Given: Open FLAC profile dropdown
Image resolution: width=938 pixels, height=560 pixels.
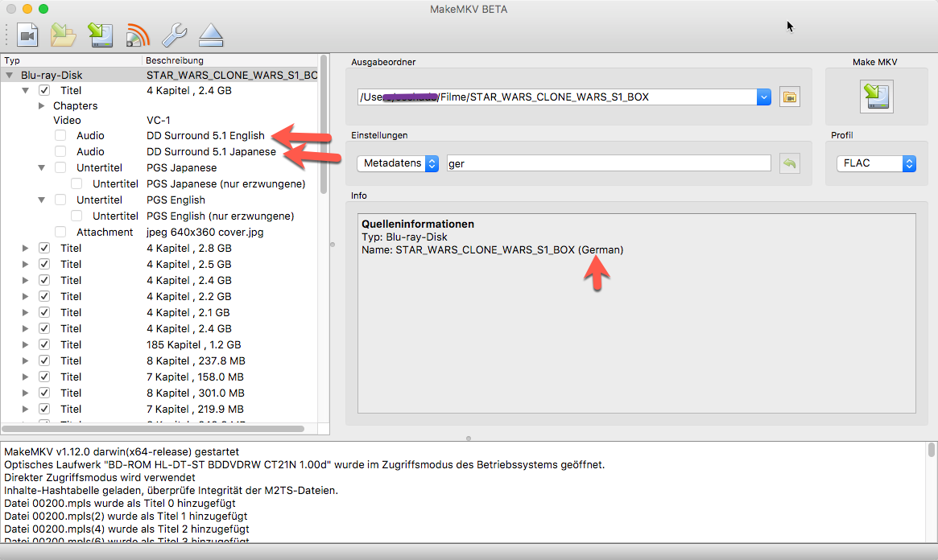Looking at the screenshot, I should 876,163.
